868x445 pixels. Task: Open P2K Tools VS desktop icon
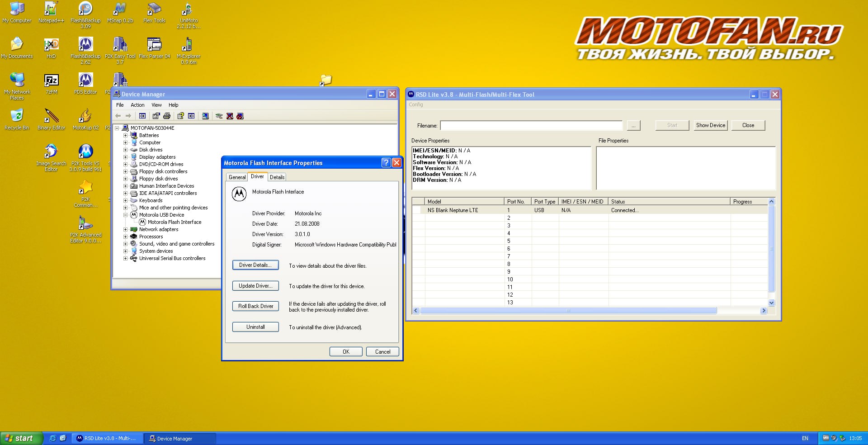point(85,158)
